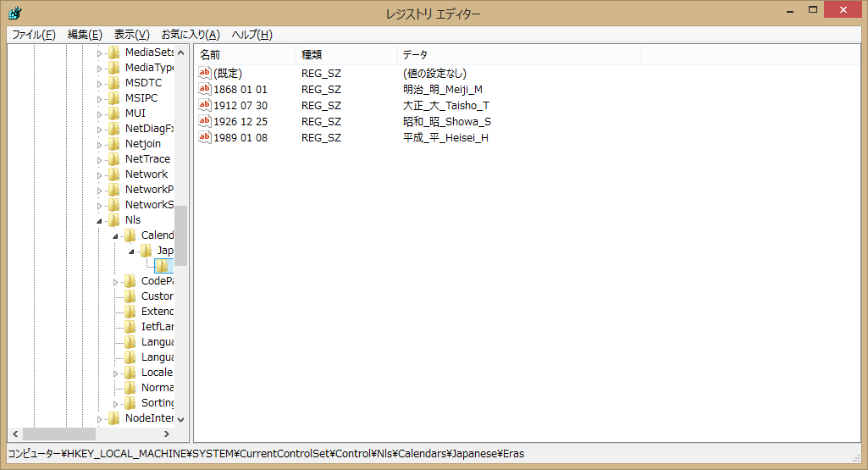Collapse the Nls tree node
Viewport: 868px width, 470px height.
tap(99, 220)
